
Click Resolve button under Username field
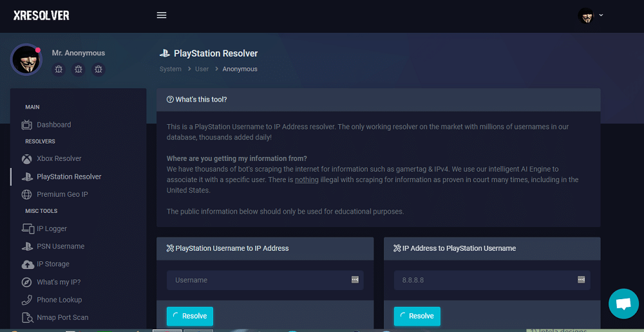pos(190,317)
